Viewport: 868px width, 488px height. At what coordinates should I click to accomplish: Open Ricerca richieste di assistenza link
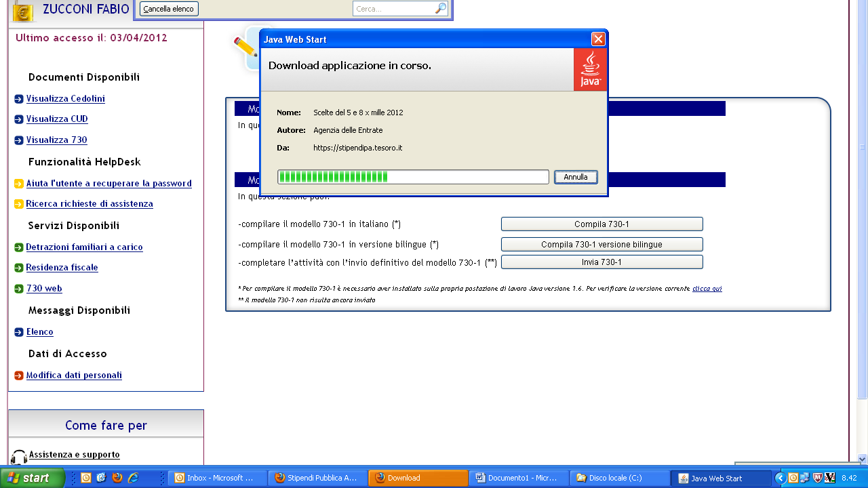(90, 204)
